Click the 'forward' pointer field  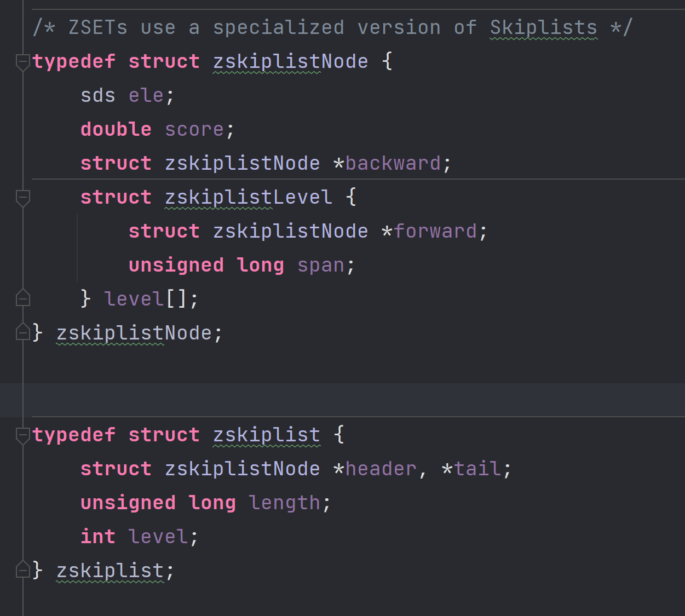[x=435, y=231]
